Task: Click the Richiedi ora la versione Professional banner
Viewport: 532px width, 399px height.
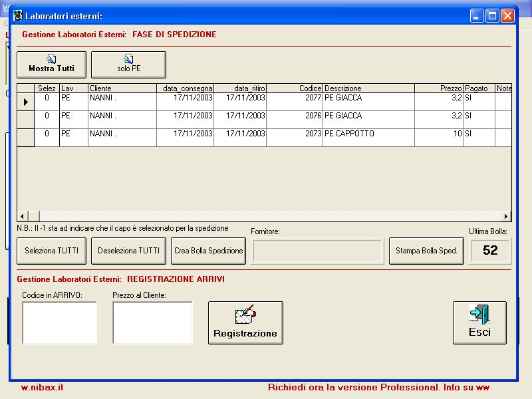Action: point(378,387)
